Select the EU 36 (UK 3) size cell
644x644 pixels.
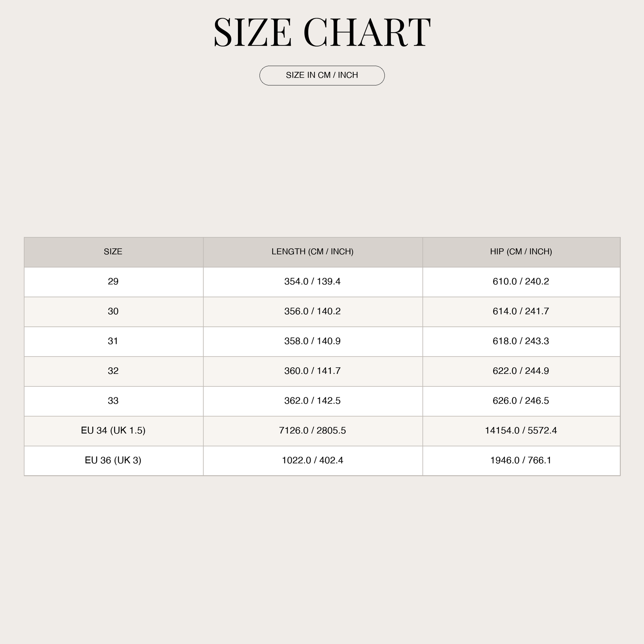(113, 460)
